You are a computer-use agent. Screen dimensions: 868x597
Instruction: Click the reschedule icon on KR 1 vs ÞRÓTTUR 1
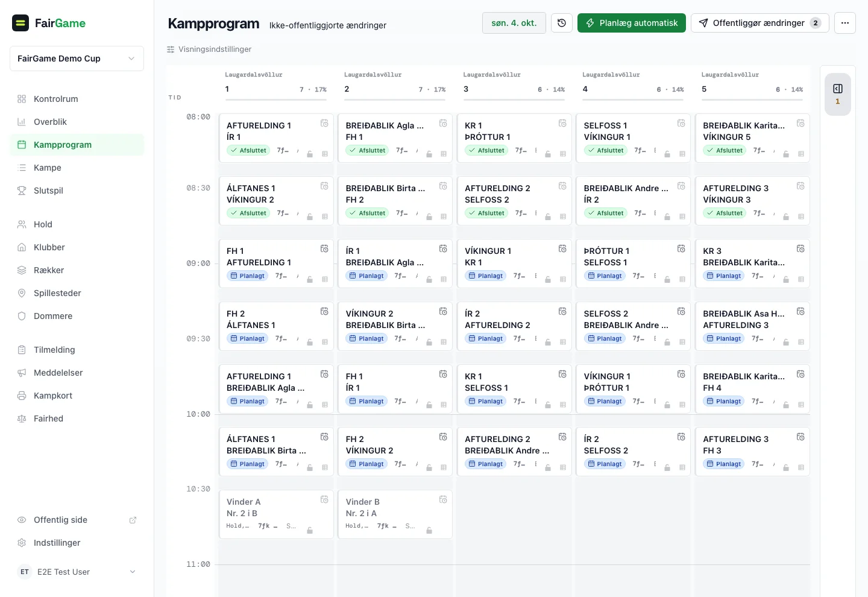click(562, 123)
